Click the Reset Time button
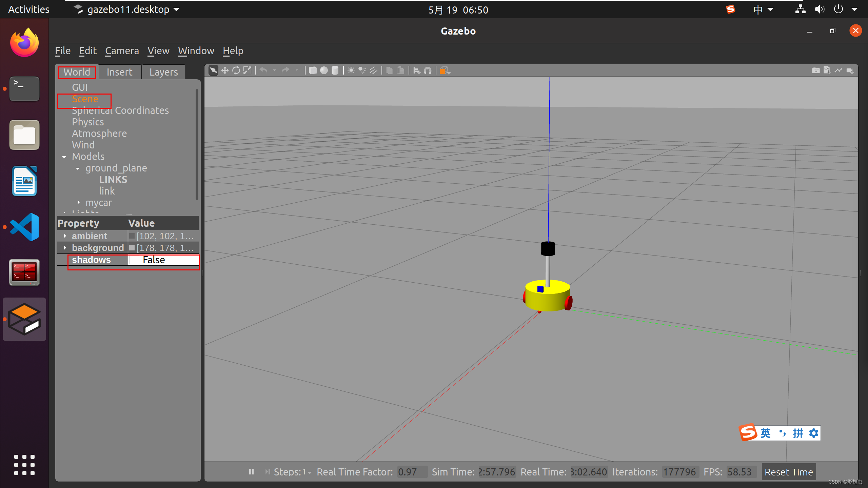The height and width of the screenshot is (488, 868). tap(789, 472)
